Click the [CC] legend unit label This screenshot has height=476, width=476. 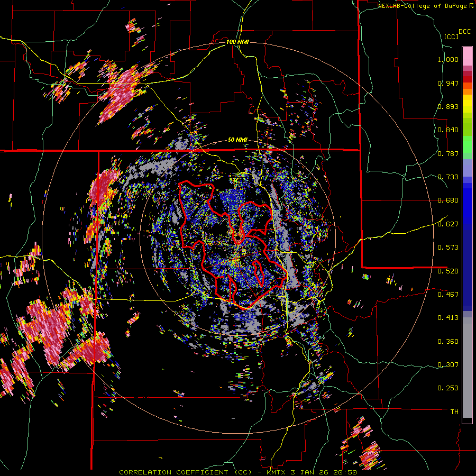[452, 36]
